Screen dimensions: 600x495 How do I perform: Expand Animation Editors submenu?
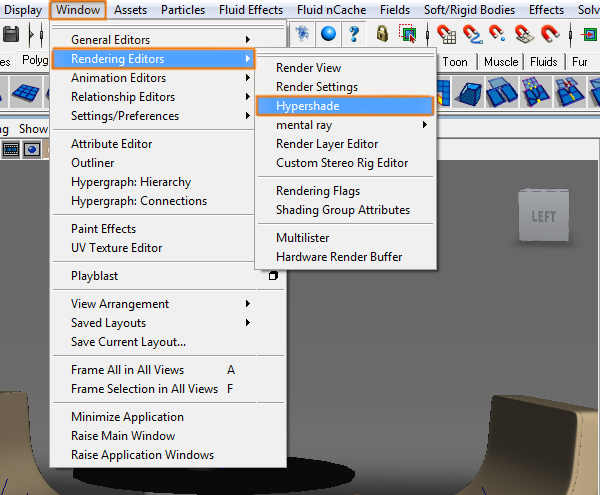click(x=153, y=78)
